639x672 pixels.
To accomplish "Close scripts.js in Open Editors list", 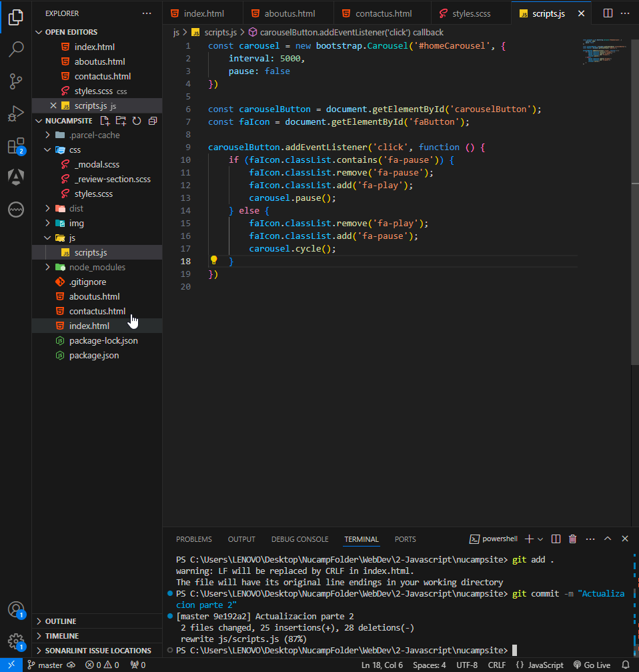I will point(53,105).
